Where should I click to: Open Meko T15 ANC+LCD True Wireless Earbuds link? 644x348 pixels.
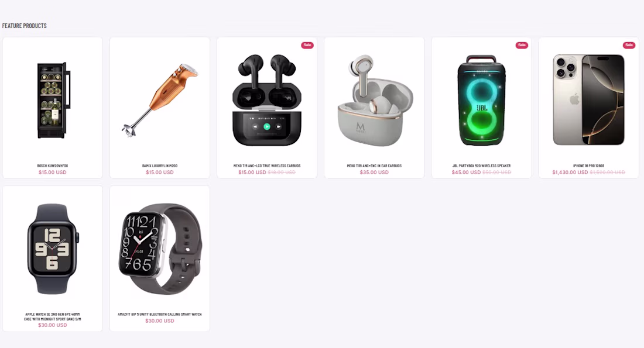pos(267,166)
